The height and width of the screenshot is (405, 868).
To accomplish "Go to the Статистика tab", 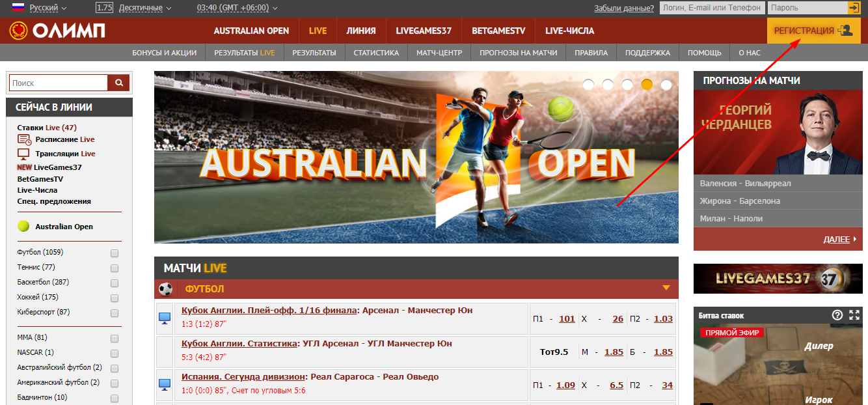I will [x=376, y=53].
